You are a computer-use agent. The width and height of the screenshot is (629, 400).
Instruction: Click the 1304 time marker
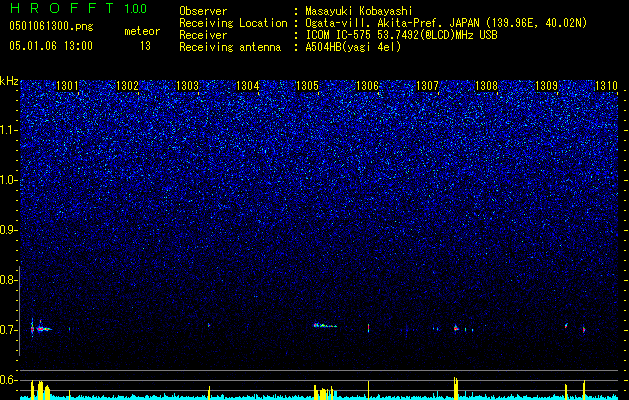click(248, 86)
